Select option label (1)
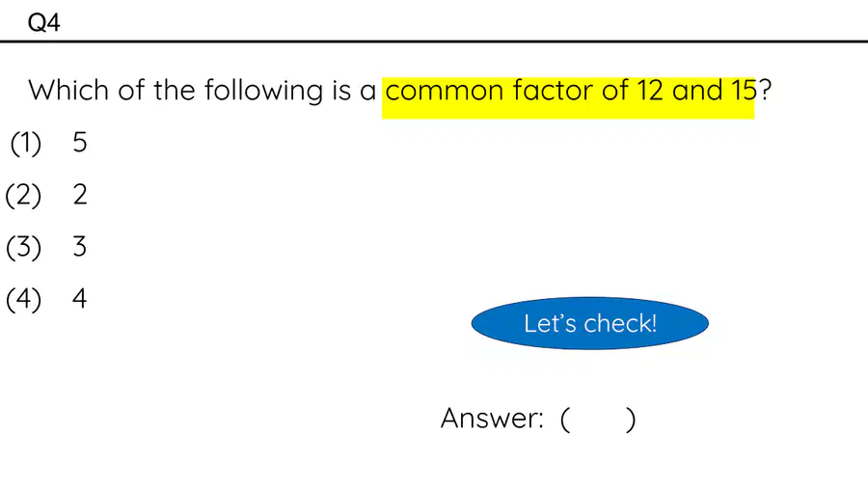Viewport: 868px width, 488px height. click(x=25, y=144)
